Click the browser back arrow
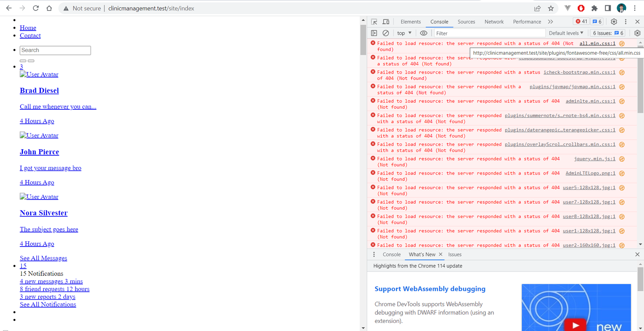This screenshot has height=331, width=644. [9, 8]
